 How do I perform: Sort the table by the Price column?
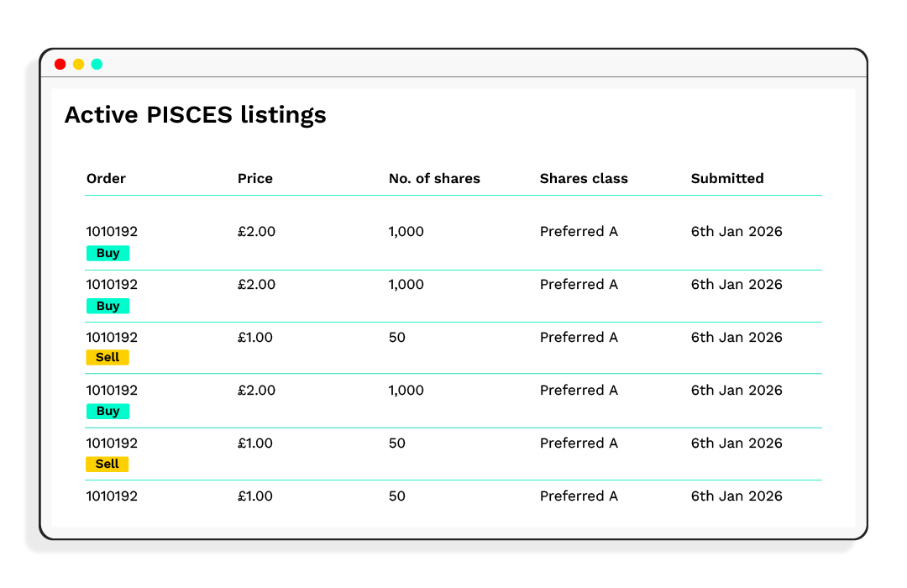(x=255, y=178)
